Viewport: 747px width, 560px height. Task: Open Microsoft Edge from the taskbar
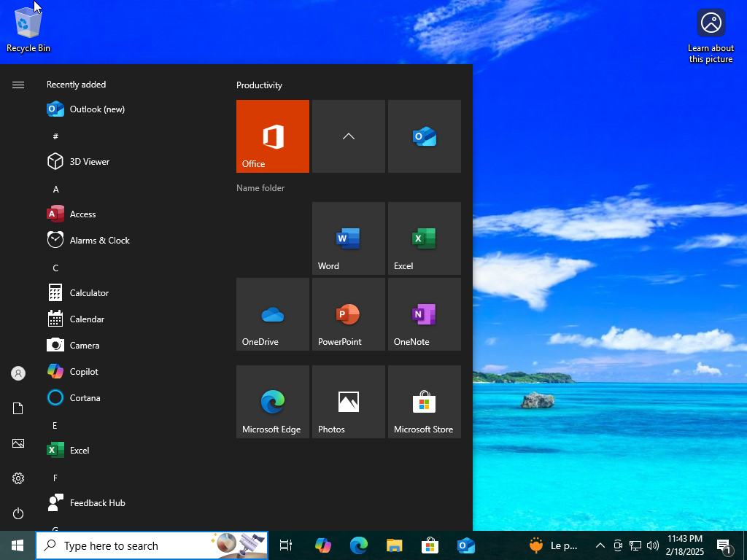(x=359, y=545)
